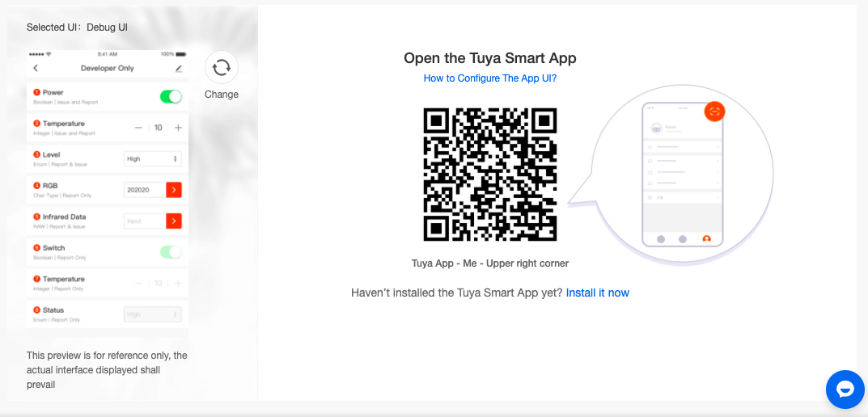
Task: Click the Change UI refresh icon
Action: click(x=222, y=67)
